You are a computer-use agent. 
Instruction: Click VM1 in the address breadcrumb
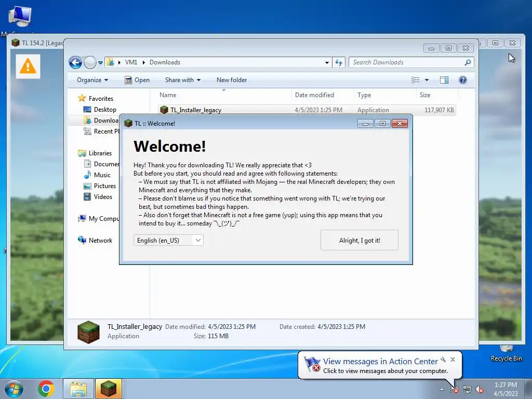point(131,62)
